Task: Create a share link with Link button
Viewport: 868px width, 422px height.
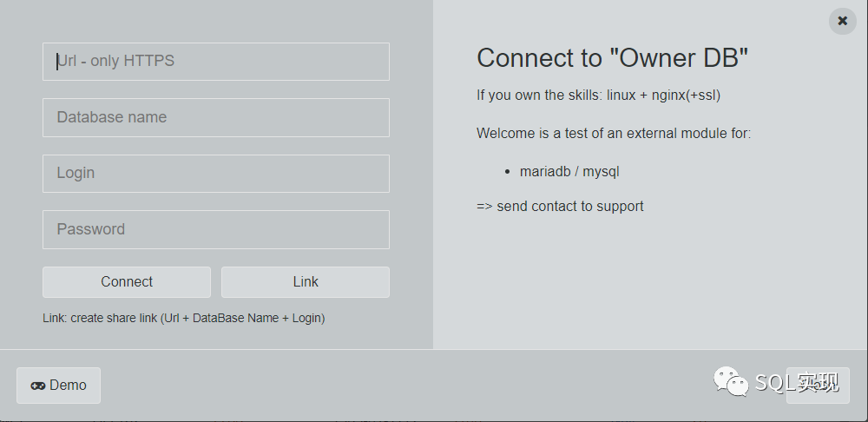Action: 306,282
